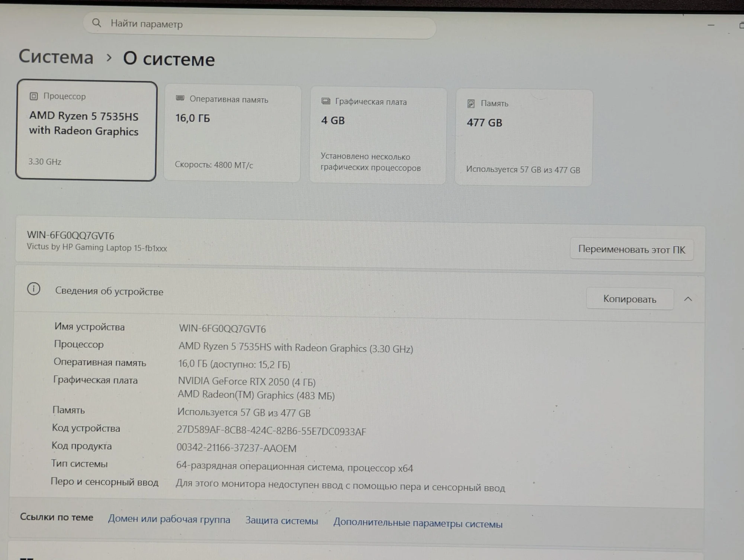Open the "Оперативная память" card
This screenshot has height=560, width=744.
(x=232, y=133)
